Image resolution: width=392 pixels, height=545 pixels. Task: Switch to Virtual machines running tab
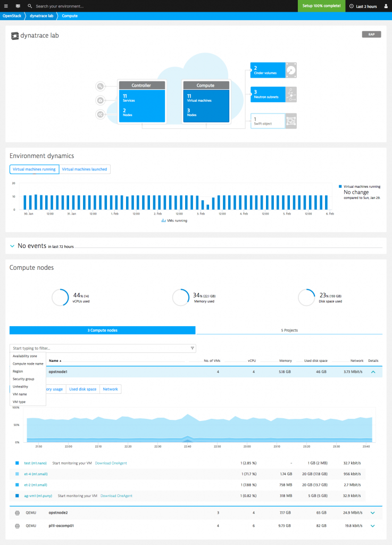[x=34, y=169]
